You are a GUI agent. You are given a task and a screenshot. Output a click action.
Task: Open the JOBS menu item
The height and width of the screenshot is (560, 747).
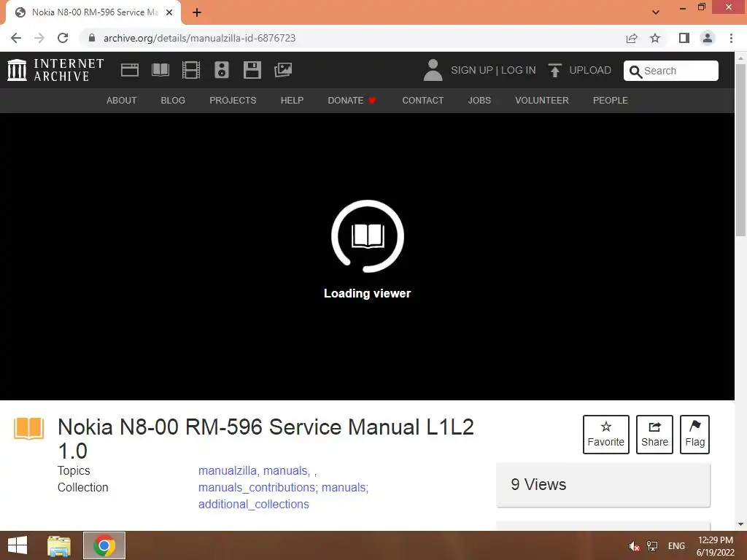pyautogui.click(x=479, y=101)
